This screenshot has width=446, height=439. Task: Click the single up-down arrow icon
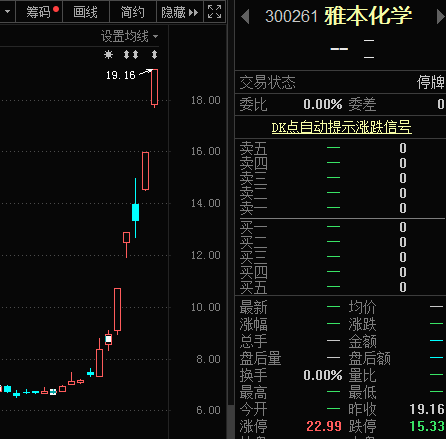[154, 54]
